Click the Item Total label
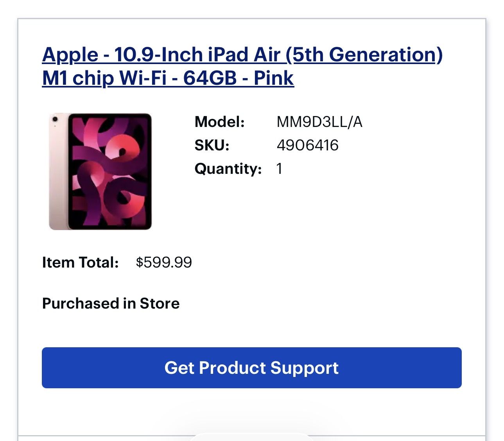This screenshot has height=441, width=504. coord(80,262)
